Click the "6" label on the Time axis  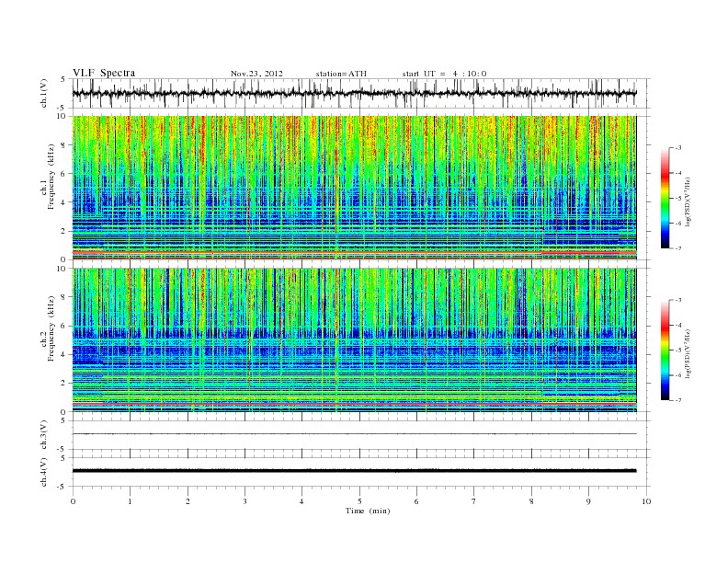point(416,501)
